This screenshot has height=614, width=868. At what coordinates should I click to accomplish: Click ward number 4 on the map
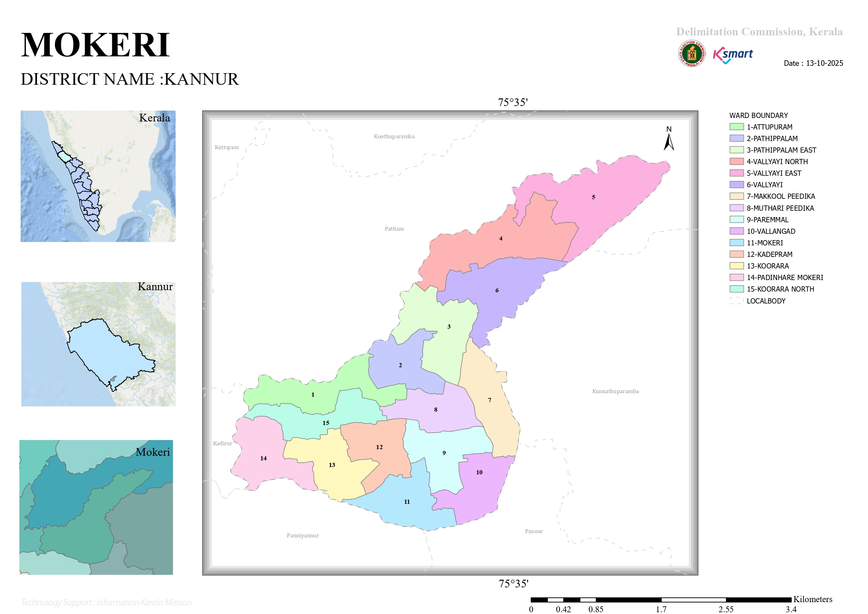point(501,238)
